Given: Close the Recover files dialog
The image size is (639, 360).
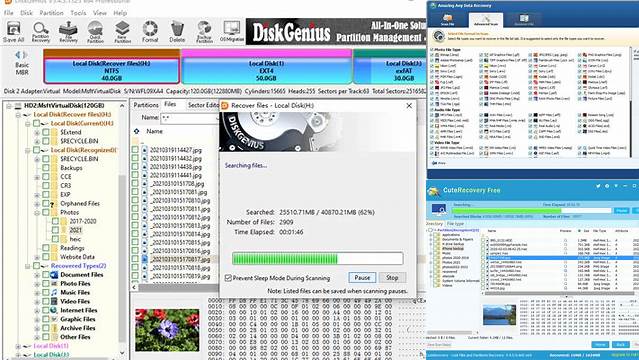Looking at the screenshot, I should [x=409, y=106].
